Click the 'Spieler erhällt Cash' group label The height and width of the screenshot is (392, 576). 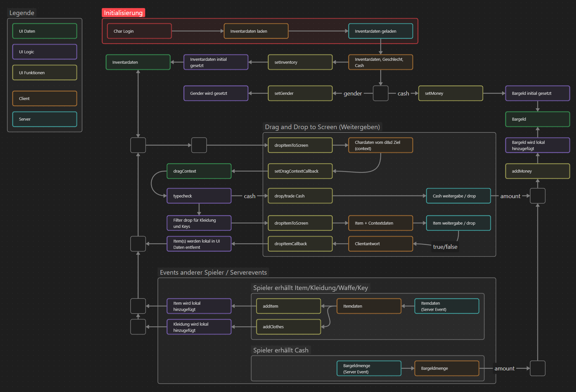281,350
